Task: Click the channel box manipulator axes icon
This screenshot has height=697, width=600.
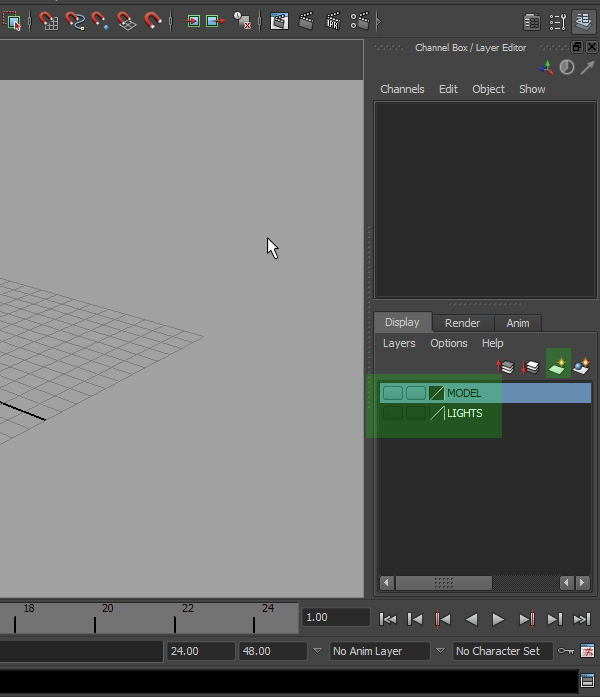Action: pos(546,68)
